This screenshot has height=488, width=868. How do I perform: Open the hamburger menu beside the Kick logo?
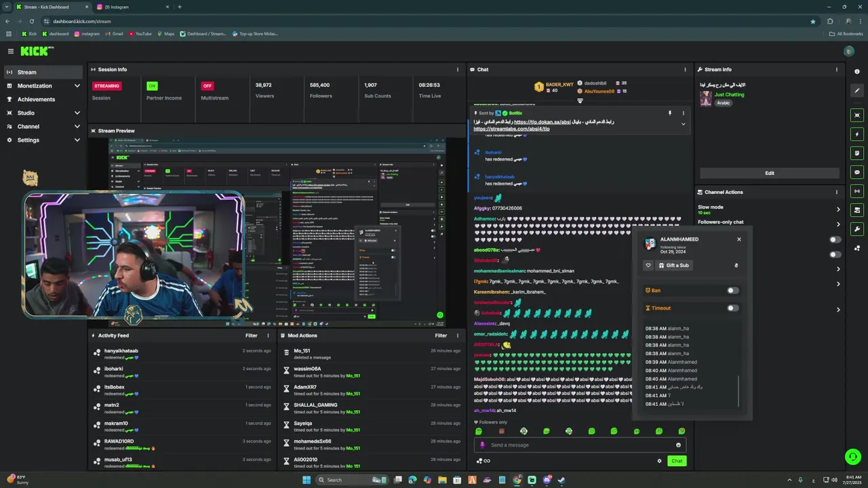(10, 51)
